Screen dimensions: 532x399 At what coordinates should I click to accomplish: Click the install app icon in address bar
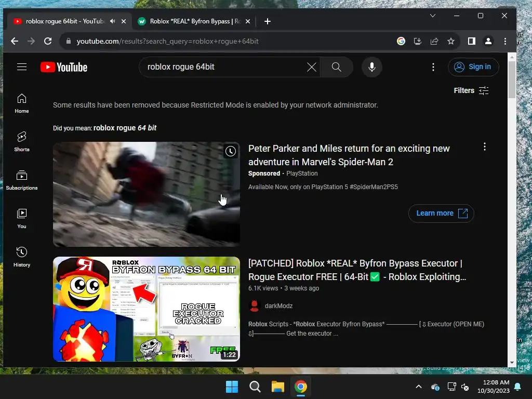coord(418,41)
